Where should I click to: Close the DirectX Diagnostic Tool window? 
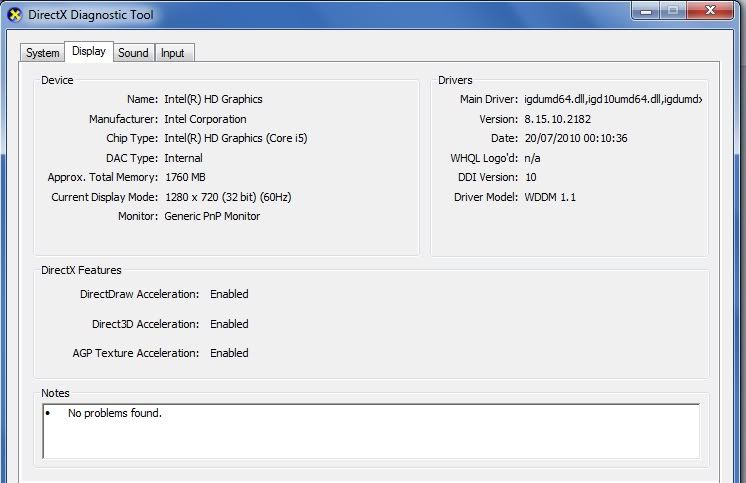[710, 10]
